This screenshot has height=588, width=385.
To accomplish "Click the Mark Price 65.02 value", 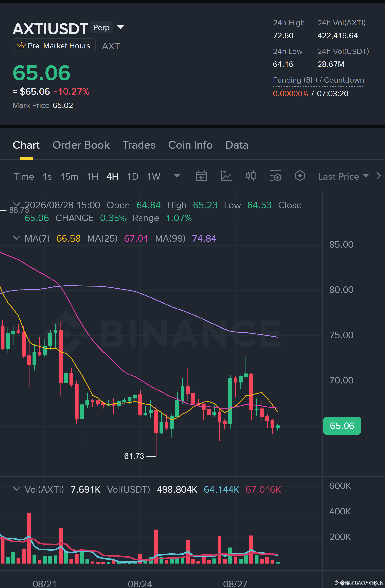I will (63, 105).
